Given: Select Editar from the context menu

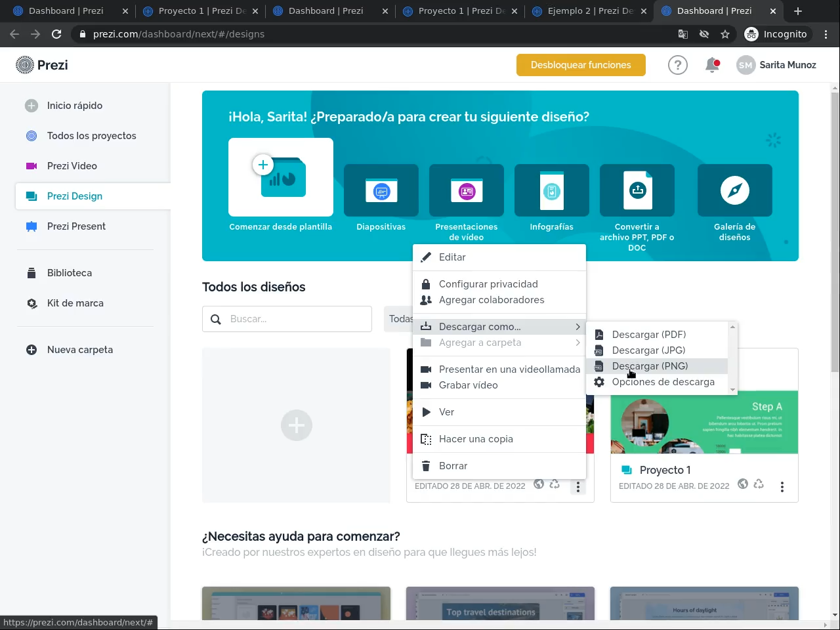Looking at the screenshot, I should (x=499, y=257).
